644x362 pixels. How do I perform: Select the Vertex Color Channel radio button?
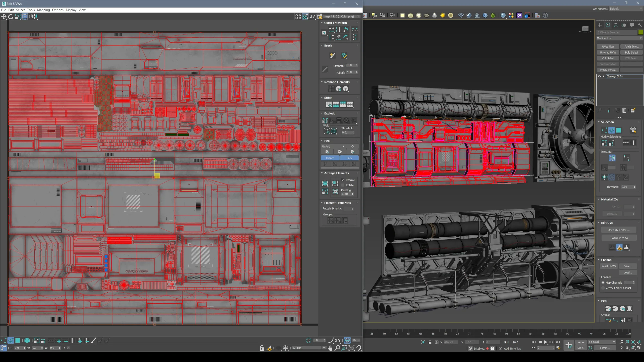(603, 288)
